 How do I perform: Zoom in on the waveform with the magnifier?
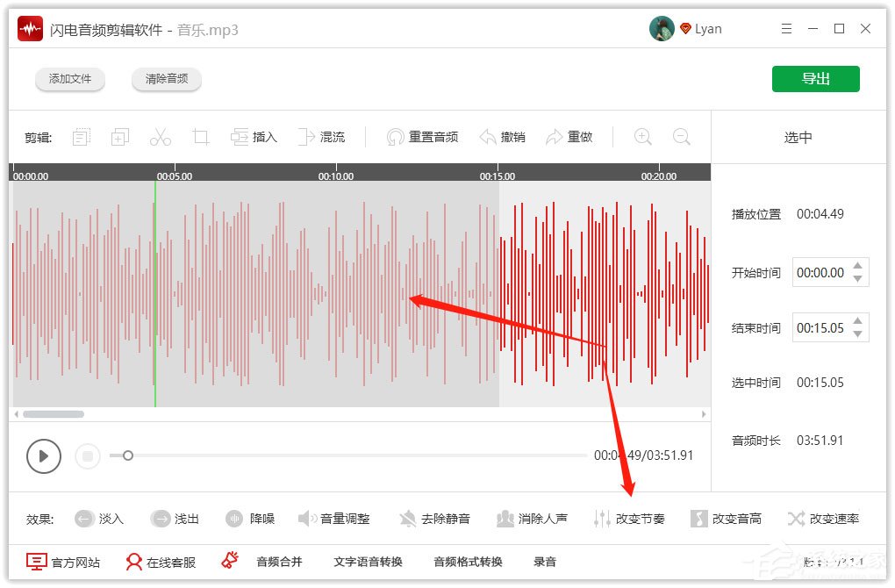point(642,137)
